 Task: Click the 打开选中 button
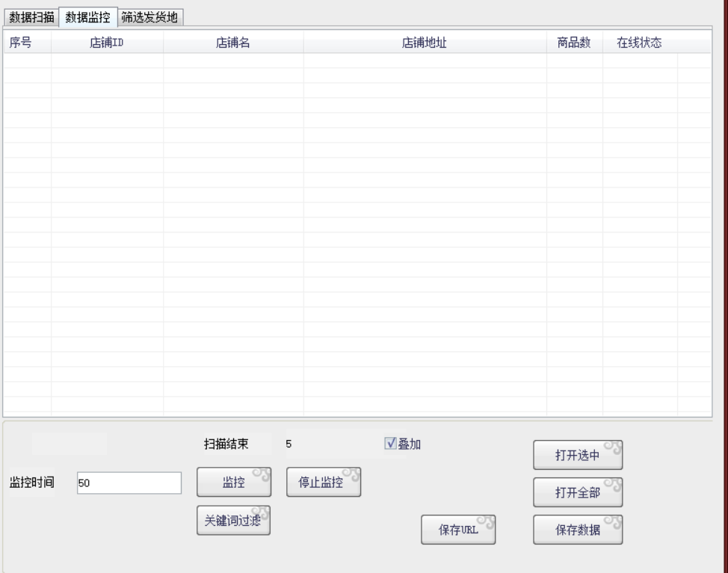point(577,456)
